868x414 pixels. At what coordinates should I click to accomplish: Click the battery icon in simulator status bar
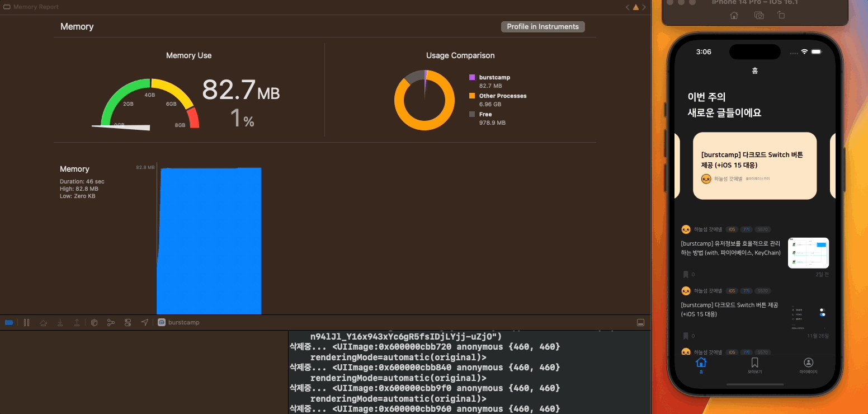pos(817,51)
